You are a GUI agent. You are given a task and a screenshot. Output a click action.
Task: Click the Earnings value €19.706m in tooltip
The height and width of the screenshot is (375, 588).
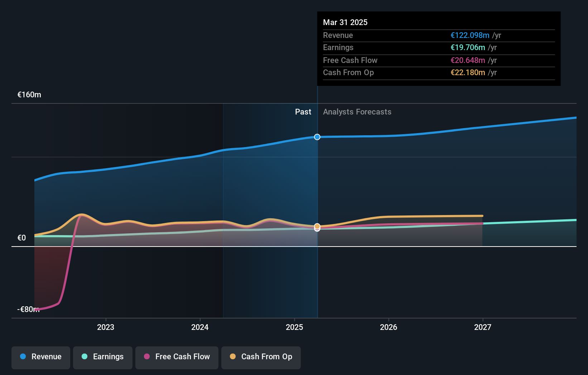click(x=468, y=48)
